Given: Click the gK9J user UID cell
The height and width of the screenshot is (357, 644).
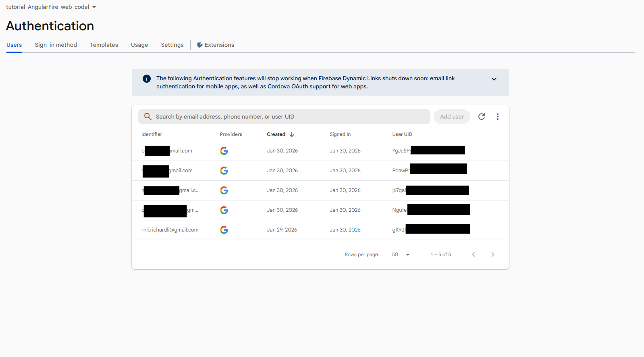Looking at the screenshot, I should tap(431, 230).
